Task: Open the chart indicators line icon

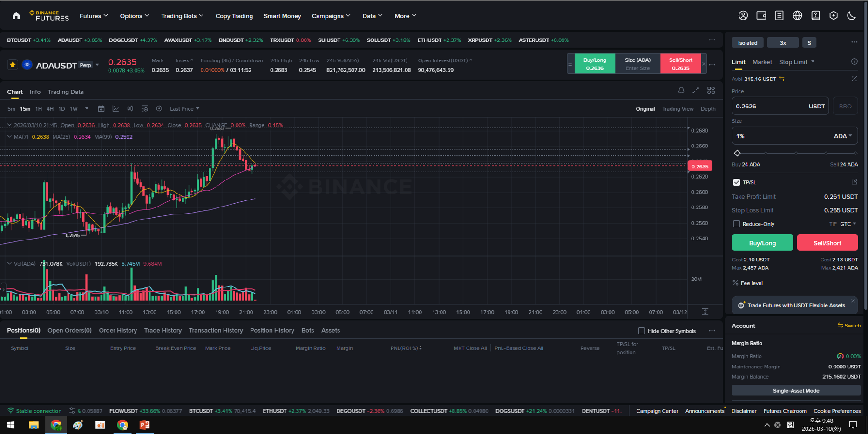Action: 115,109
